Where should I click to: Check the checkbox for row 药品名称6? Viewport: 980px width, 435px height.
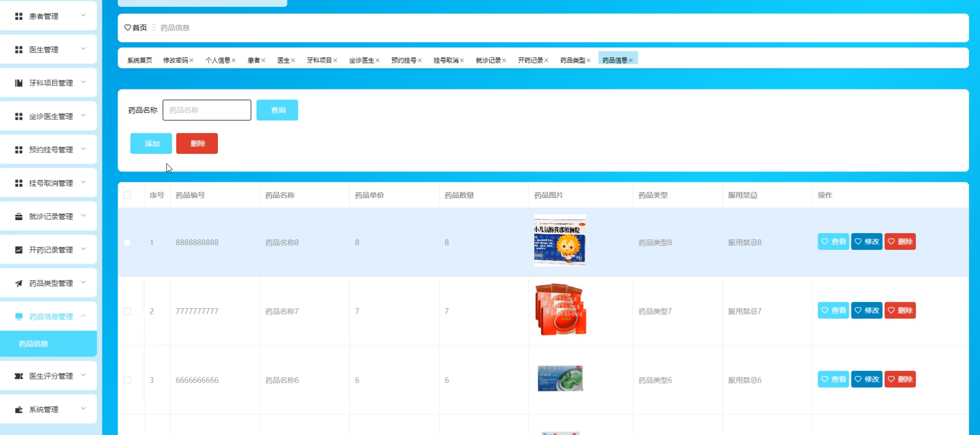point(127,380)
